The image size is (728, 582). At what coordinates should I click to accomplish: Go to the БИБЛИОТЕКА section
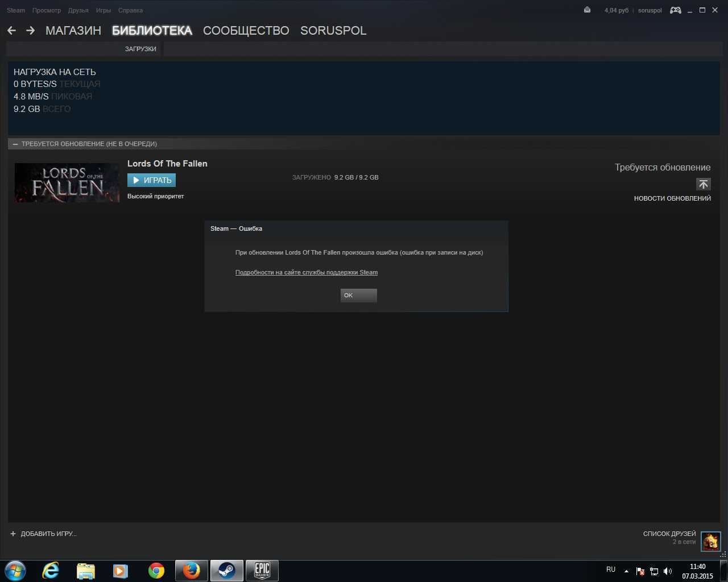152,31
